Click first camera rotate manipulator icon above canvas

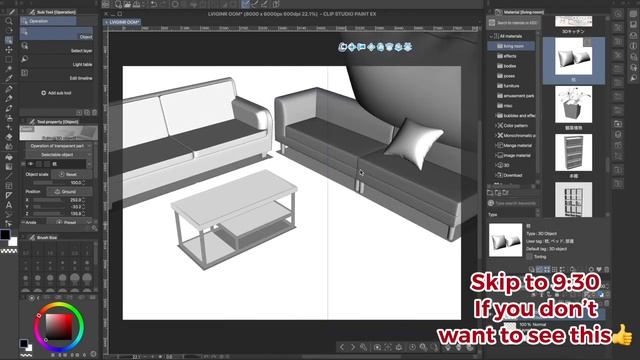coord(342,47)
